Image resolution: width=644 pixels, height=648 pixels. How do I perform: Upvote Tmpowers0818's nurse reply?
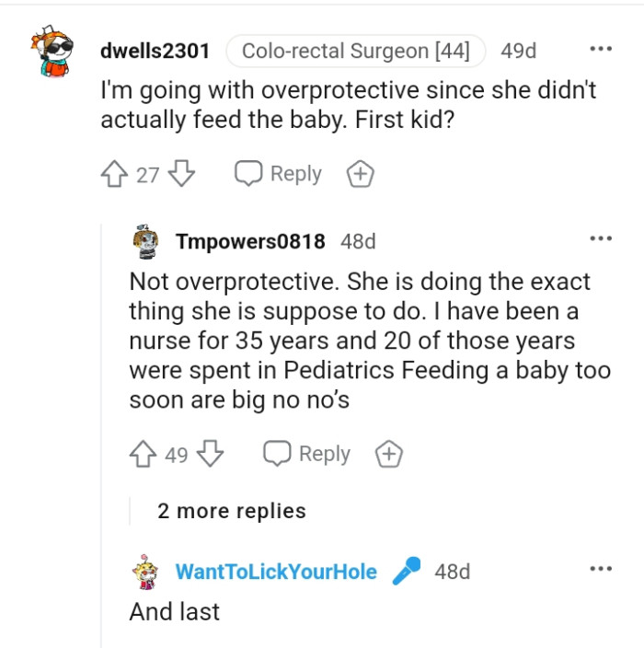(144, 454)
